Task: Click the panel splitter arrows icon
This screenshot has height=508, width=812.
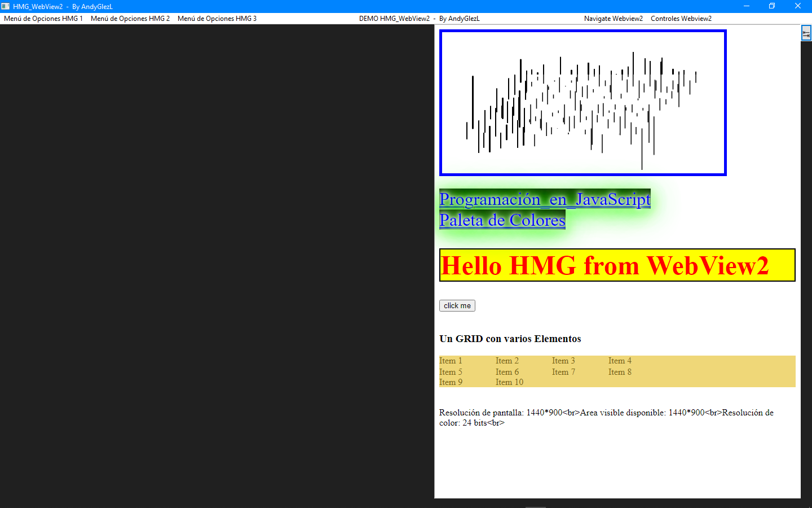Action: (806, 33)
